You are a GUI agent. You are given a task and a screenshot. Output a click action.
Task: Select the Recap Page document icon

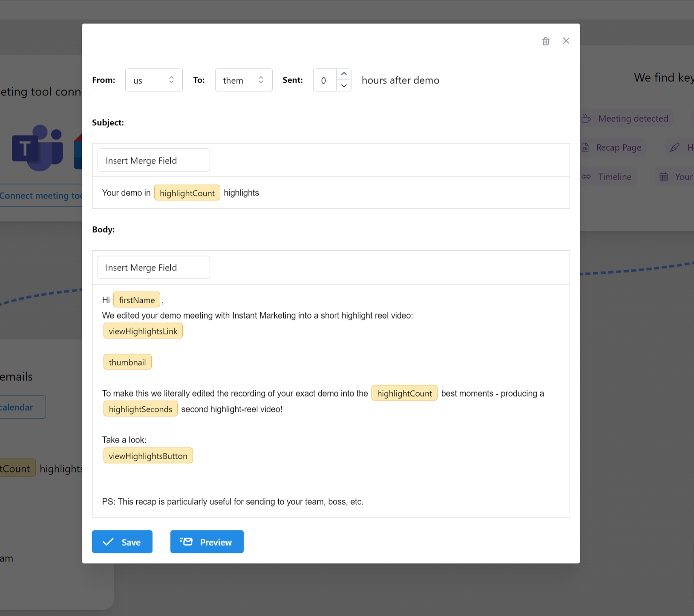(586, 147)
